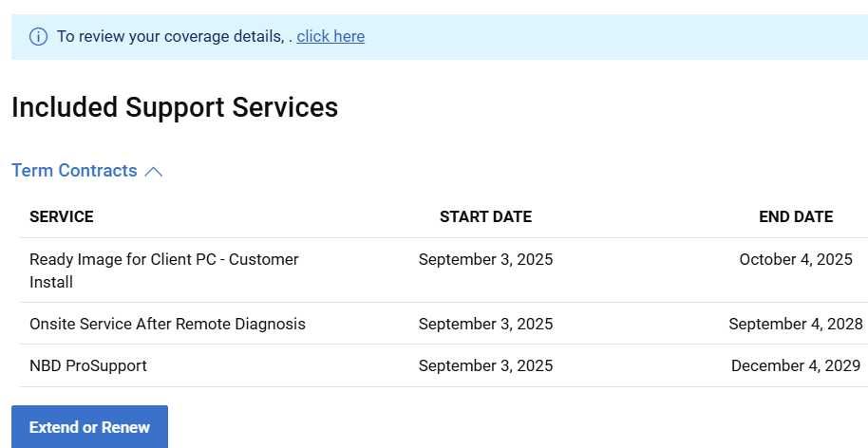
Task: Click the NBD ProSupport service entry
Action: pyautogui.click(x=88, y=365)
